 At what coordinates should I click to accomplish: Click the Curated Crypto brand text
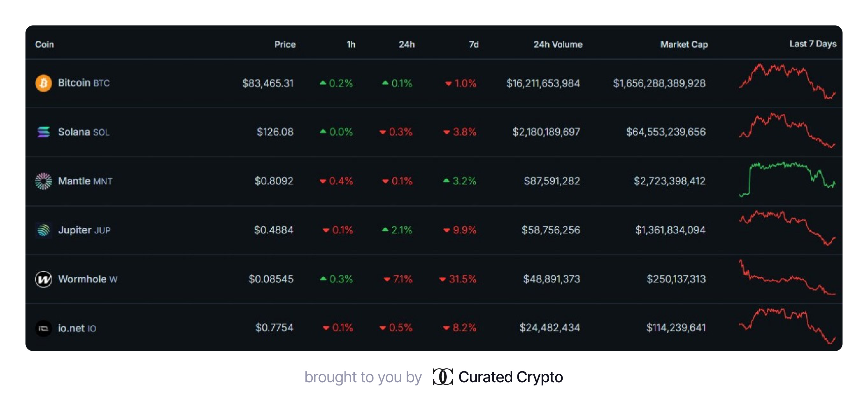pos(510,377)
